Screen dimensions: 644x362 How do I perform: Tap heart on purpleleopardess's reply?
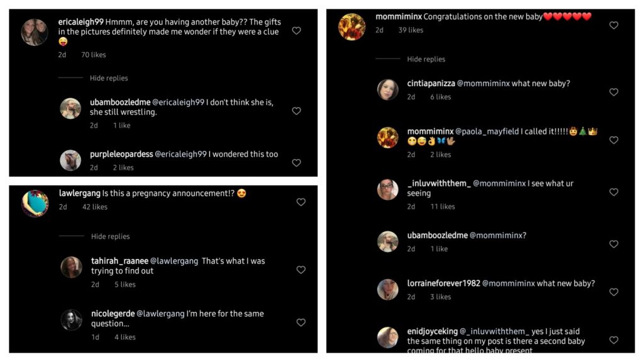tap(296, 163)
